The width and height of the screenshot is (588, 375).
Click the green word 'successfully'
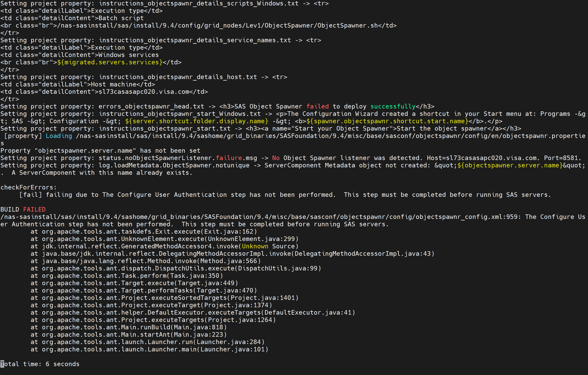point(393,106)
